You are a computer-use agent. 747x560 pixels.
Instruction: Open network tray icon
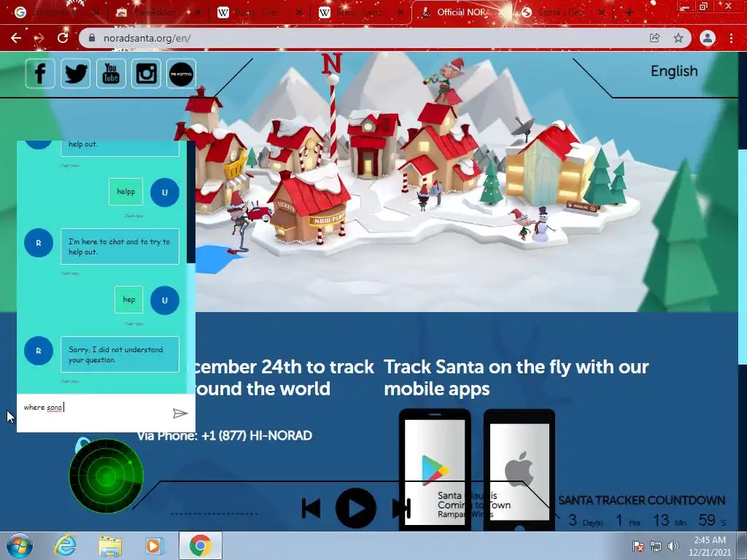click(656, 547)
